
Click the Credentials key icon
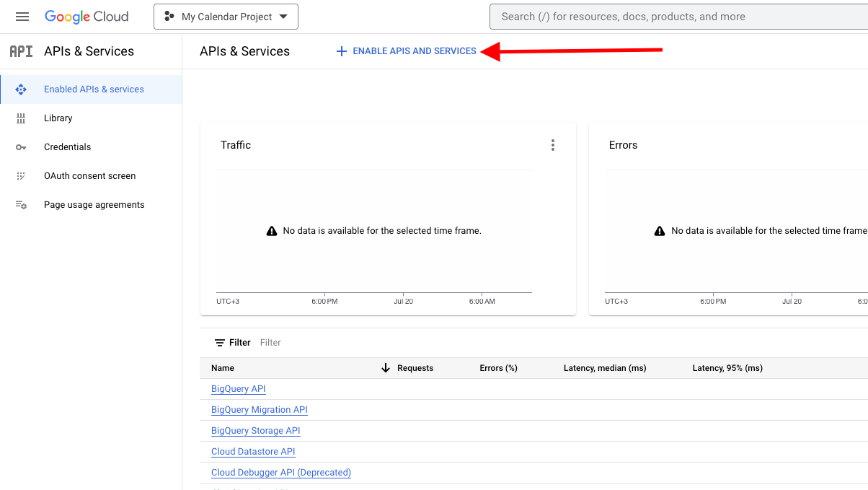[x=21, y=147]
